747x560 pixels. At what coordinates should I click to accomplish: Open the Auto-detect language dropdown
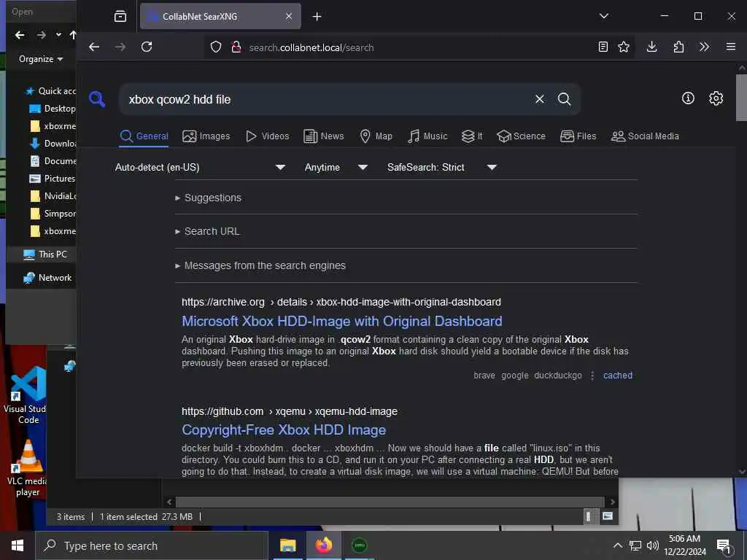pyautogui.click(x=200, y=167)
